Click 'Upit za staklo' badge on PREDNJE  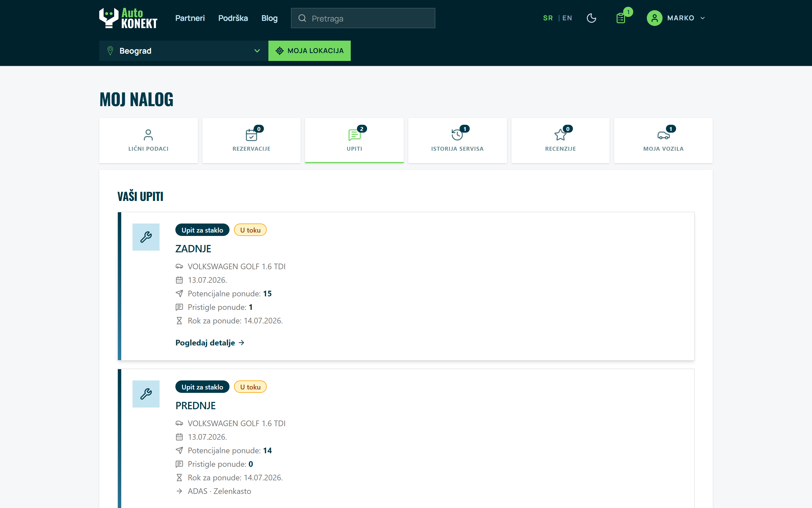[202, 387]
